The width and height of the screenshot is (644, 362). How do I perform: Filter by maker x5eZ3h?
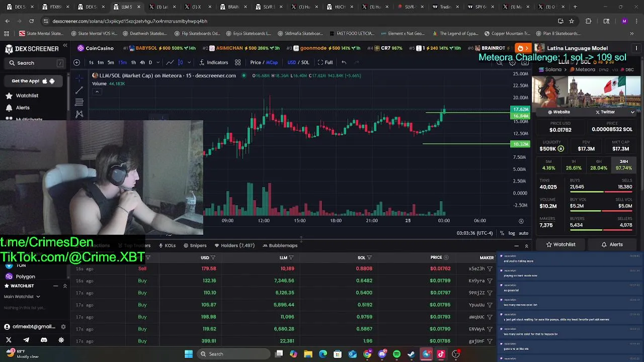point(490,268)
